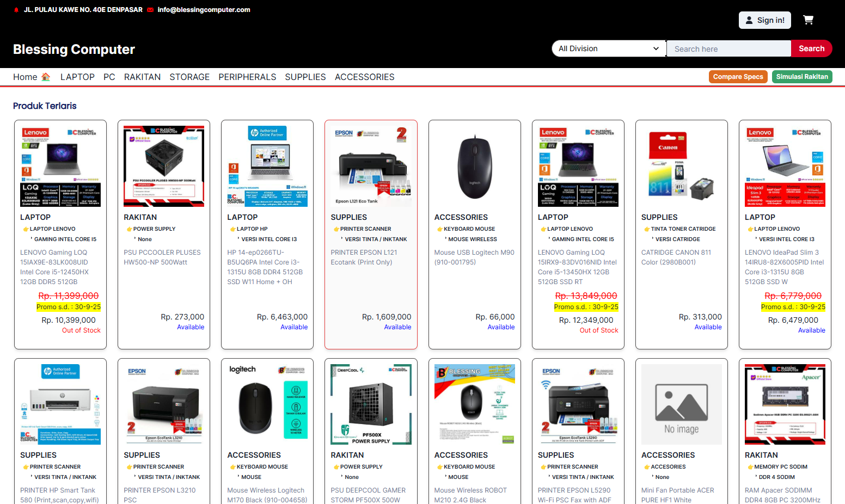
Task: Click the Search here input field
Action: (x=728, y=48)
